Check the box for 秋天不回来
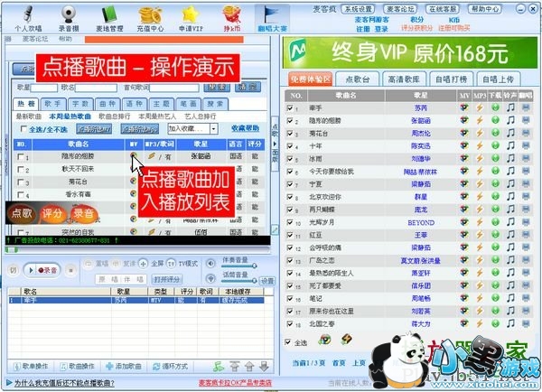Screen dimensions: 542x392 click(x=21, y=170)
